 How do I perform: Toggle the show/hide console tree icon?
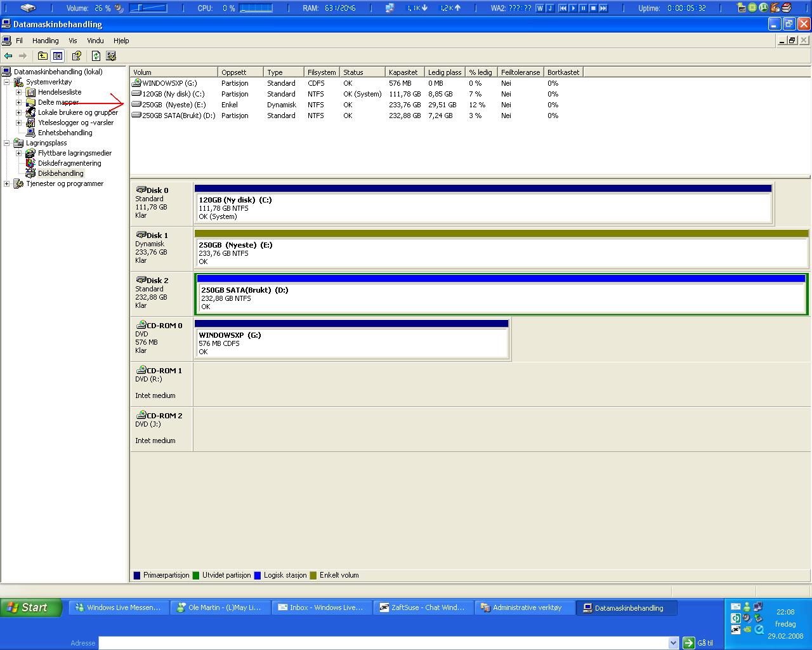pyautogui.click(x=58, y=56)
